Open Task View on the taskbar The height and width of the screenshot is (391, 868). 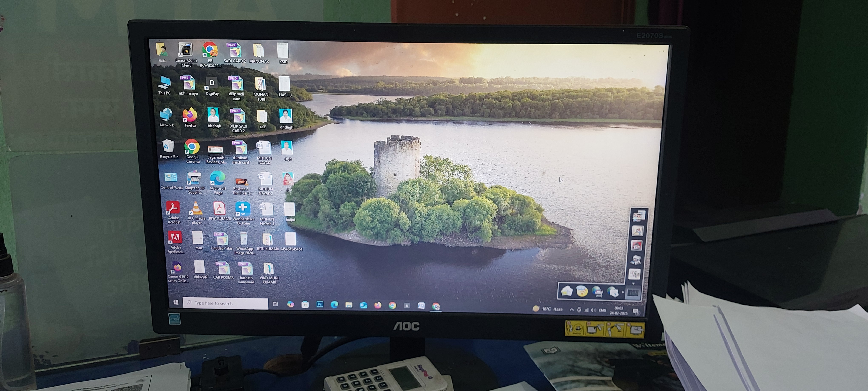point(275,304)
